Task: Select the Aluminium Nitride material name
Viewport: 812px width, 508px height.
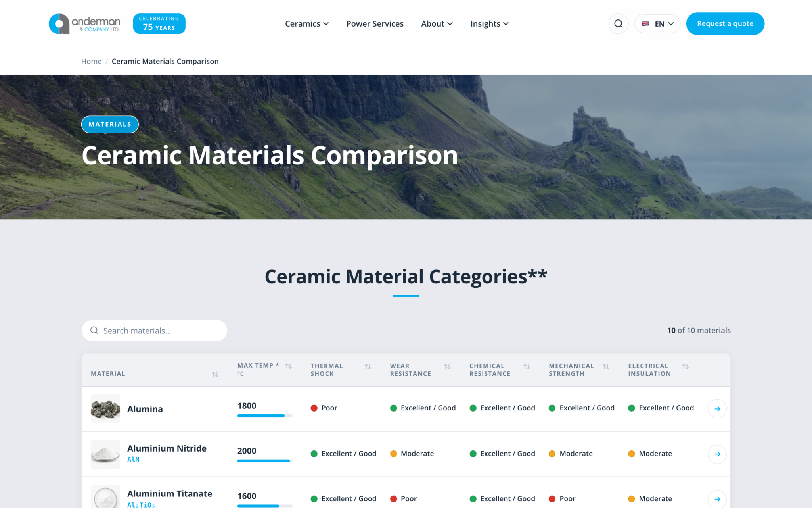Action: [x=167, y=448]
